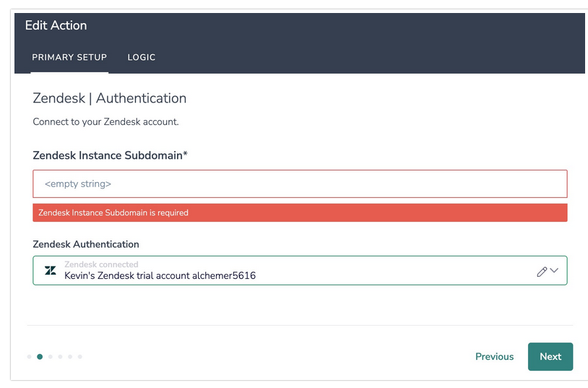Choose the fifth step dot
588x388 pixels.
point(70,356)
